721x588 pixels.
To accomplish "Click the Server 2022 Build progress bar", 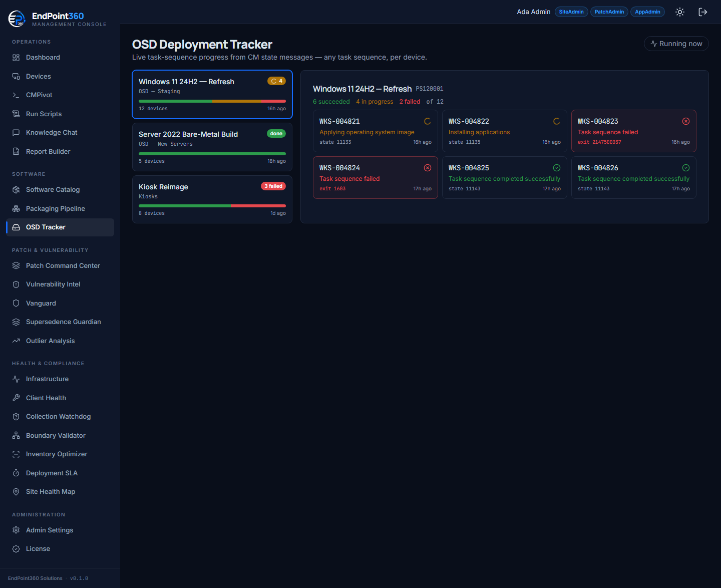I will tap(212, 154).
